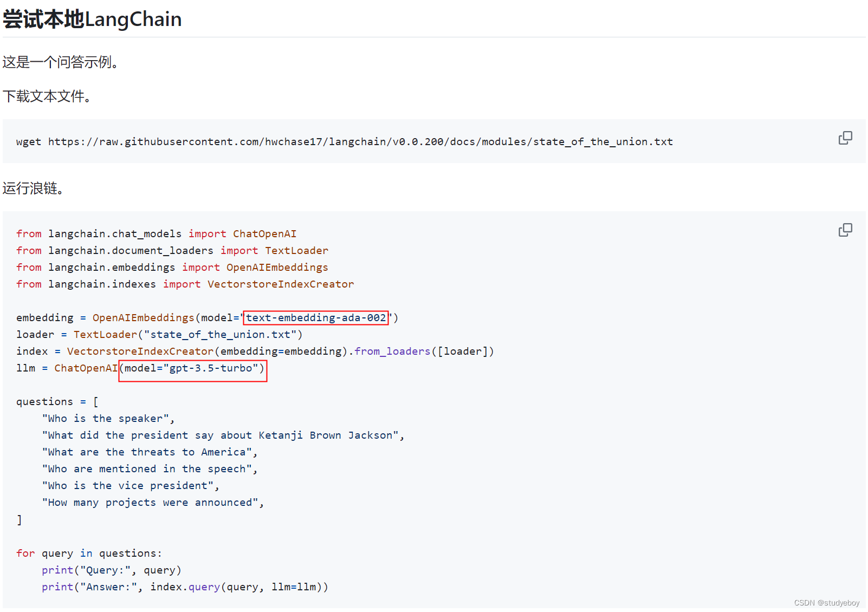The width and height of the screenshot is (868, 612).
Task: Click OpenAIEmbeddings in the import line
Action: click(277, 268)
